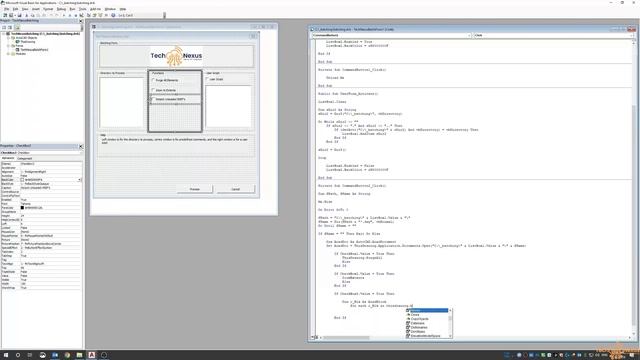Screen dimensions: 640x360
Task: Pick DimStyles from the autocomplete list
Action: click(418, 331)
